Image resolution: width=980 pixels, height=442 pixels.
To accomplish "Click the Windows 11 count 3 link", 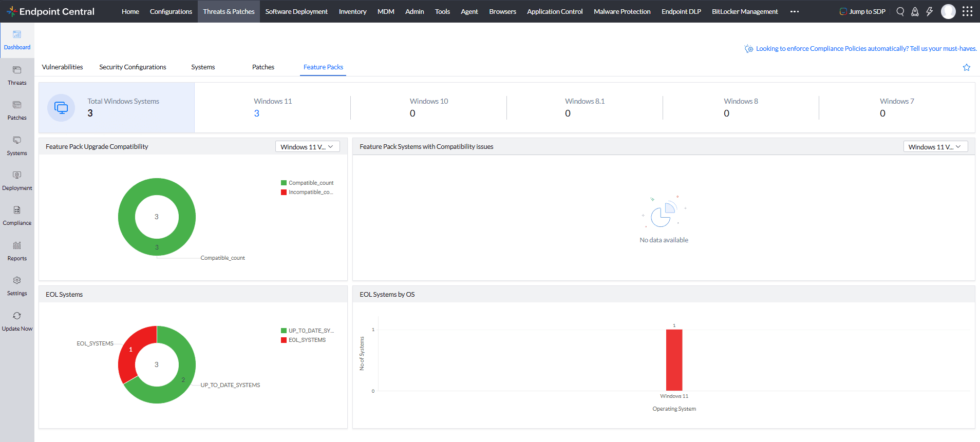I will [257, 113].
